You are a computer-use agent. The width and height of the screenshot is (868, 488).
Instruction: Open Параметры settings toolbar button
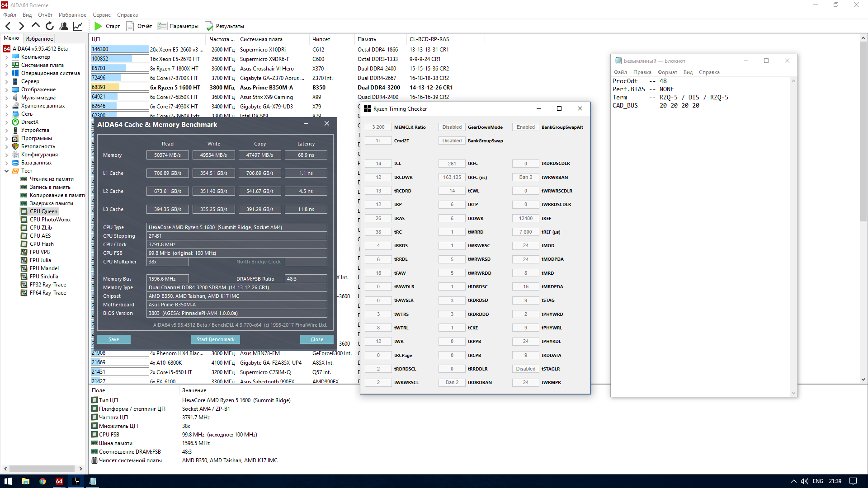[x=178, y=26]
